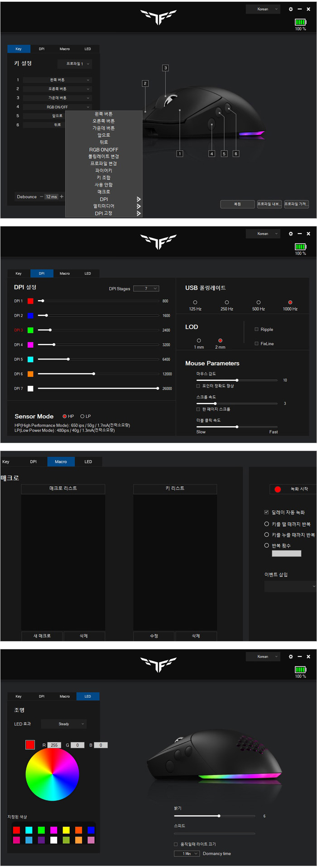This screenshot has width=317, height=868.
Task: Decrease Debounce time with the minus button
Action: coord(41,197)
